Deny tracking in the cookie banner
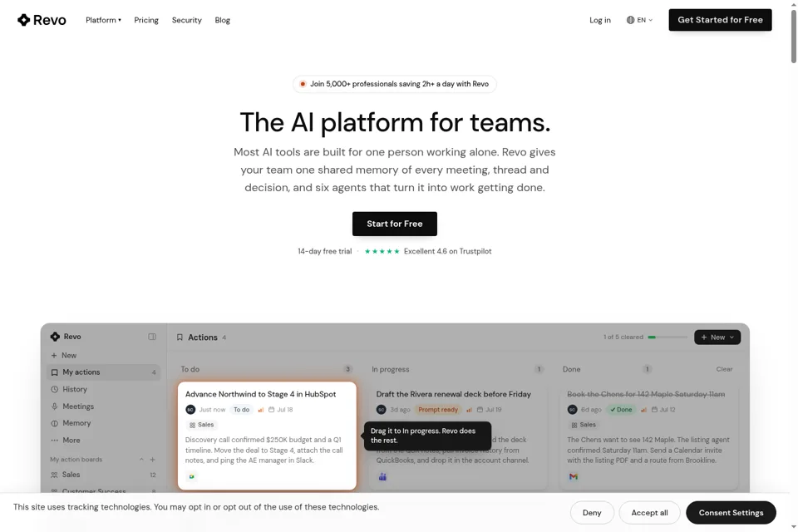 tap(592, 513)
